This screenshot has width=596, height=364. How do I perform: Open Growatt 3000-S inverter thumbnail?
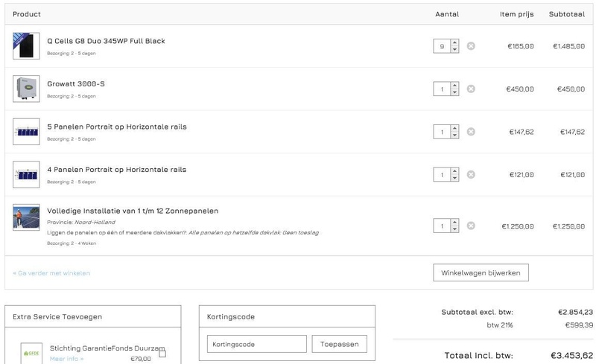point(26,89)
